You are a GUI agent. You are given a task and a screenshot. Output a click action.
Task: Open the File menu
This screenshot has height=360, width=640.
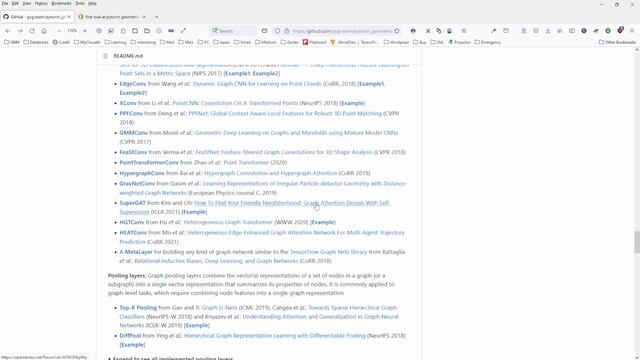point(5,3)
